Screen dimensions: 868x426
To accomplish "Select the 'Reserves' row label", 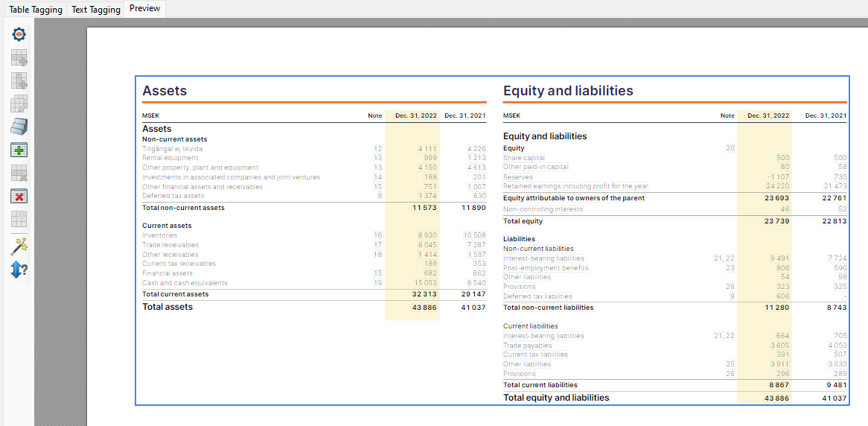I will tap(517, 177).
